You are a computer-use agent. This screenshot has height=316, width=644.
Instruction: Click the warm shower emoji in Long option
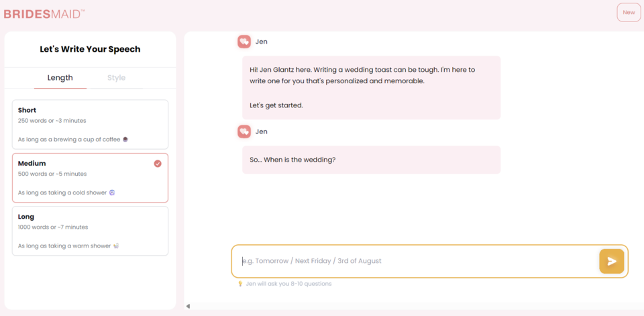click(x=117, y=246)
